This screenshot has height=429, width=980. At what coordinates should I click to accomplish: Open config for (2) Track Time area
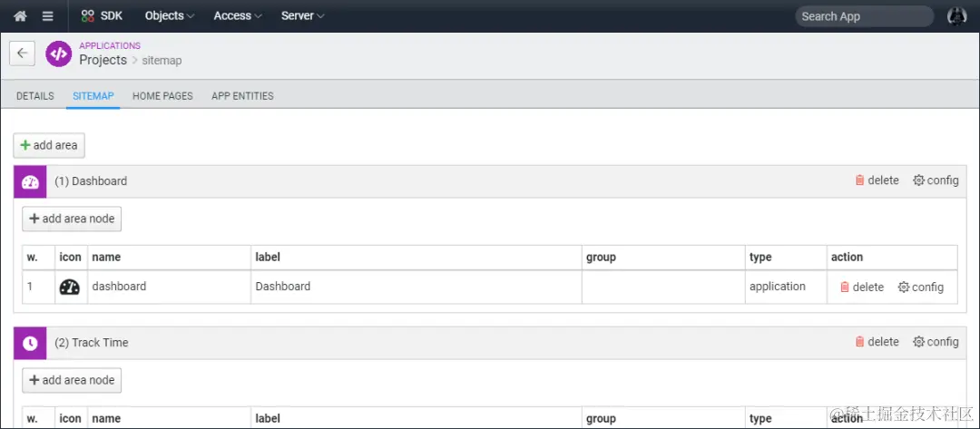[936, 342]
